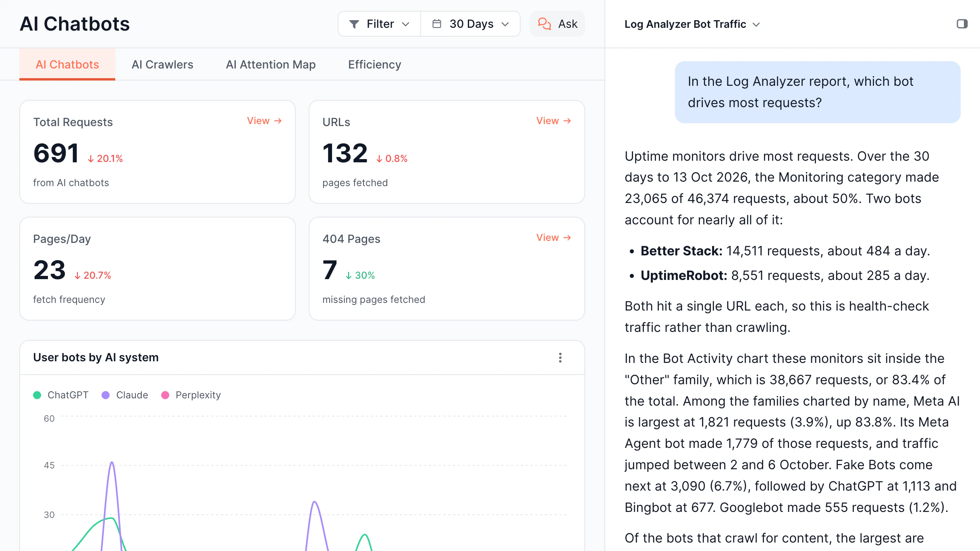
Task: Toggle the ChatGPT legend series
Action: [61, 395]
